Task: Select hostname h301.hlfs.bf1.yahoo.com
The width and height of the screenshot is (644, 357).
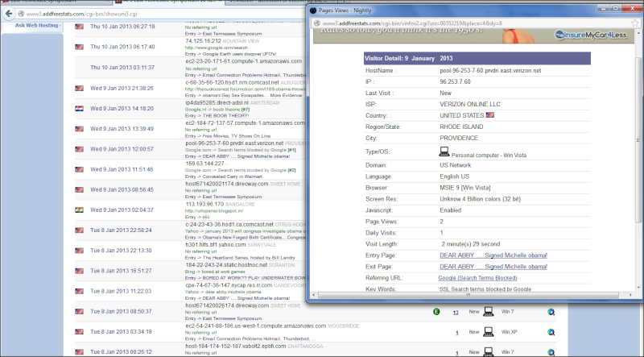Action: coord(216,245)
